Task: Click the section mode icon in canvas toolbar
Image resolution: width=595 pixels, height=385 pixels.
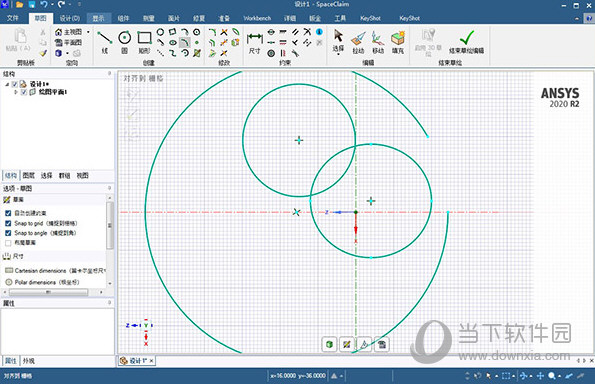Action: click(x=364, y=344)
